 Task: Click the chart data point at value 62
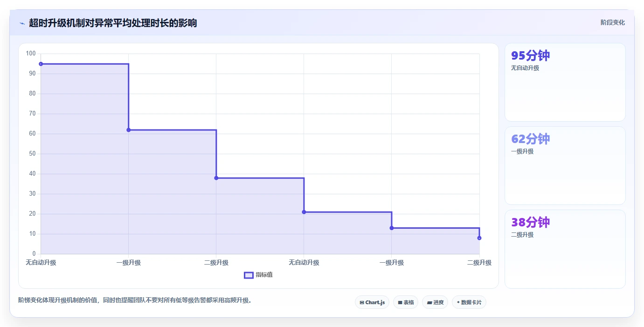[129, 130]
